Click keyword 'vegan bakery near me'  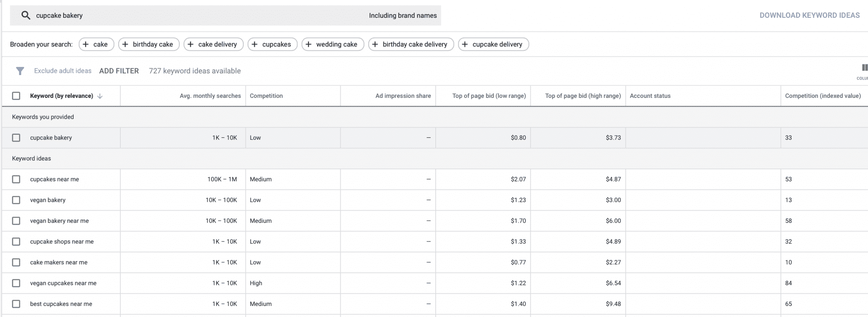click(59, 221)
